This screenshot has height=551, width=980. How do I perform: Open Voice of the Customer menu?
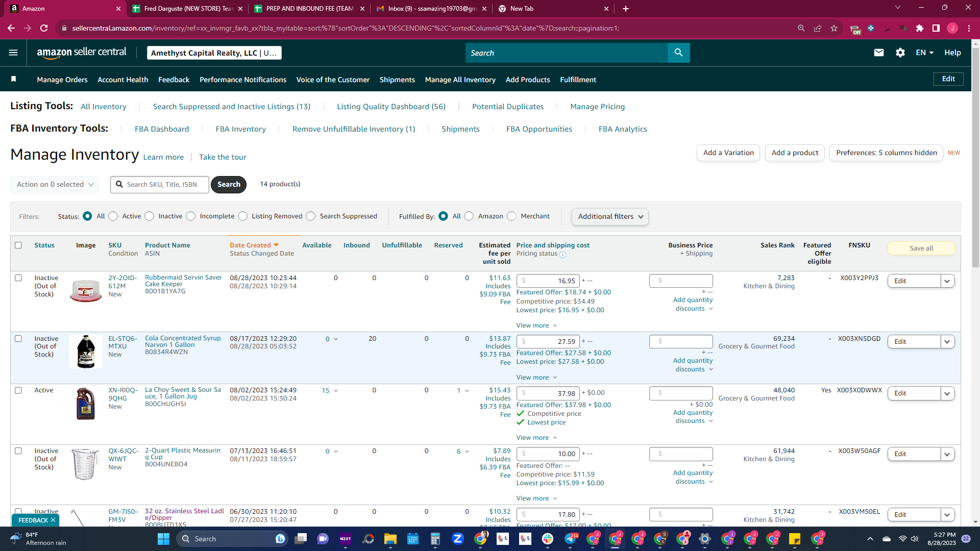tap(333, 80)
